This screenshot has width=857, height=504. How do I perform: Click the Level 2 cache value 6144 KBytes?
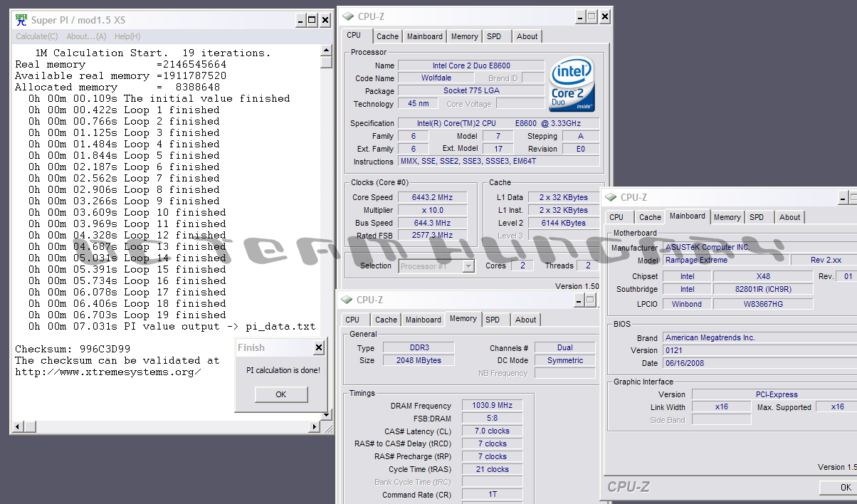tap(563, 223)
